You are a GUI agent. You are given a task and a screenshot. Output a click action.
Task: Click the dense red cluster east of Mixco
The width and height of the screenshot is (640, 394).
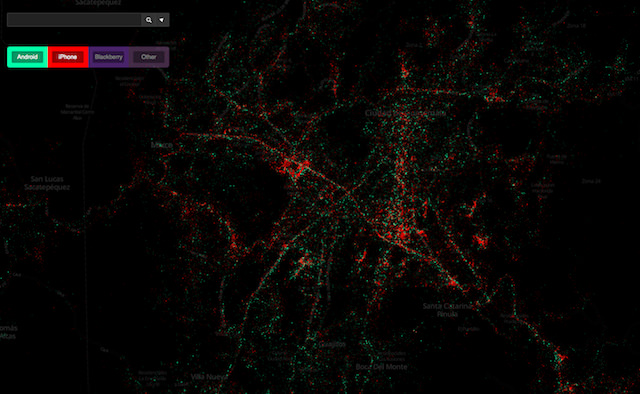click(x=295, y=167)
